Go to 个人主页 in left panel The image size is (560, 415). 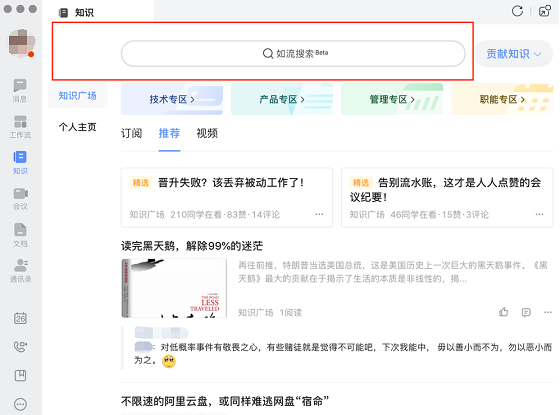[78, 127]
